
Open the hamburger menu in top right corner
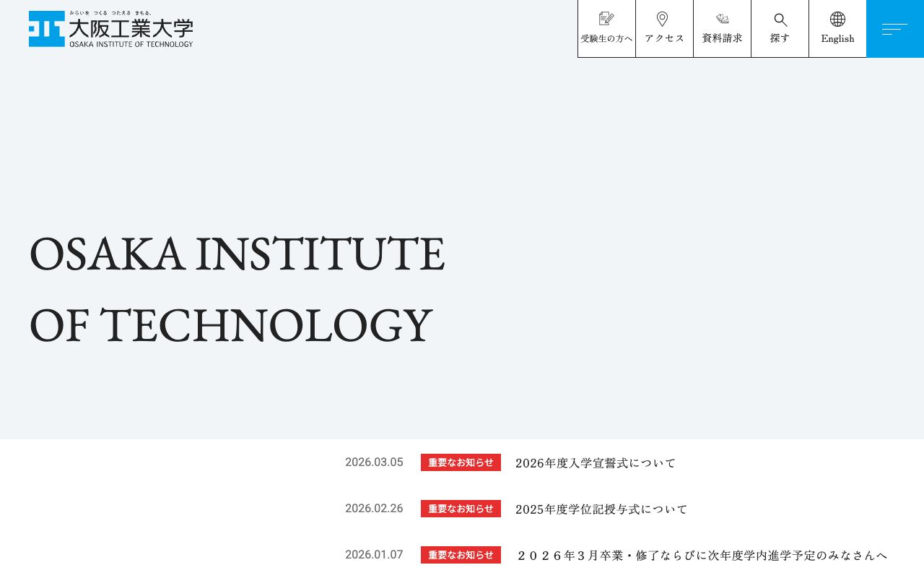pos(895,29)
